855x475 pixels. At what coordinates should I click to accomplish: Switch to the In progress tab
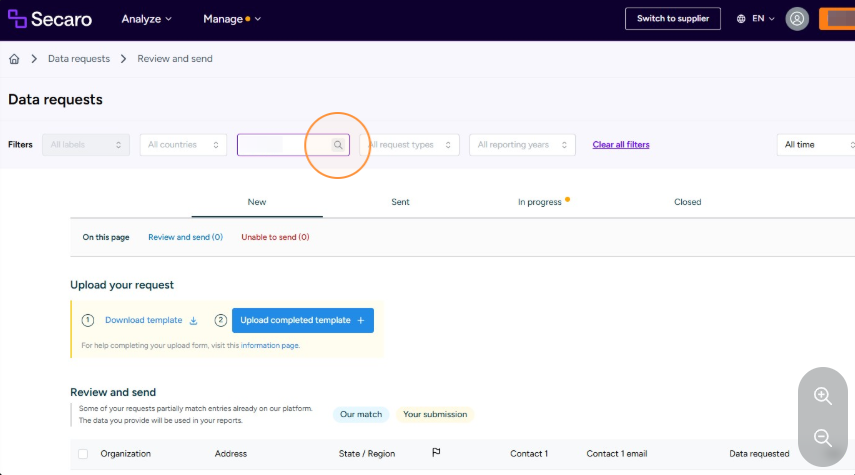[x=540, y=202]
